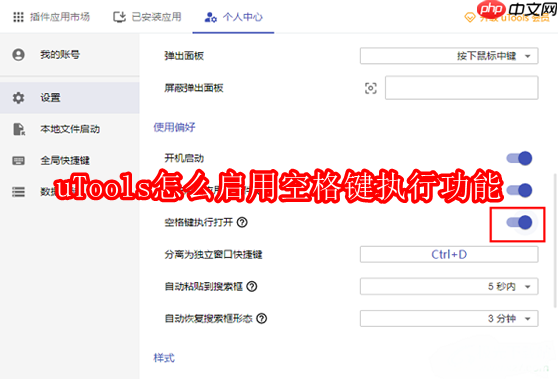This screenshot has height=379, width=558.
Task: Open 全局快捷键 in the sidebar
Action: pos(70,160)
